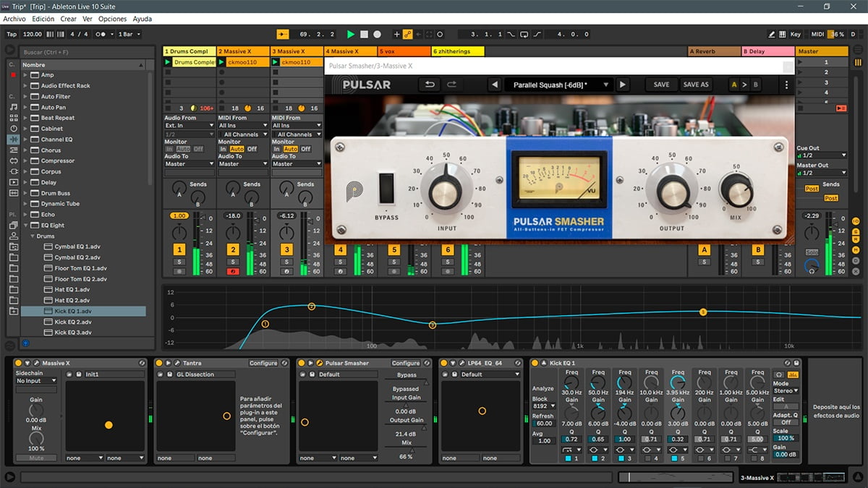Open the Drums category in the browser sidebar
868x488 pixels.
[x=14, y=117]
